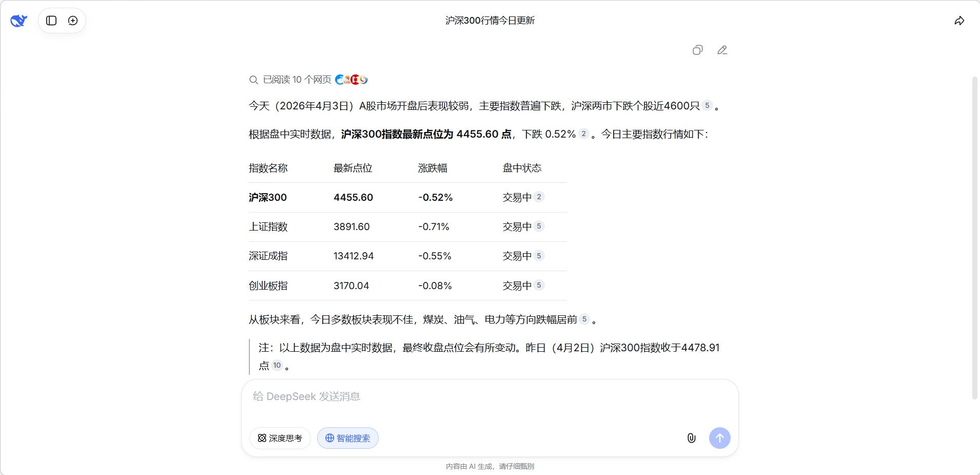Open citation 2 after 下跌 0.52%
Viewport: 980px width, 475px height.
pyautogui.click(x=583, y=134)
